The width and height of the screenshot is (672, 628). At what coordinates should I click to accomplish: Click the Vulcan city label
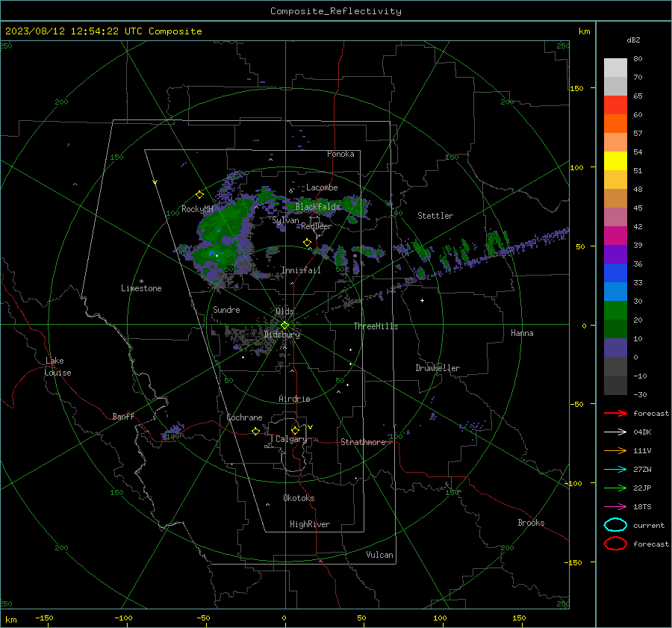pyautogui.click(x=379, y=555)
